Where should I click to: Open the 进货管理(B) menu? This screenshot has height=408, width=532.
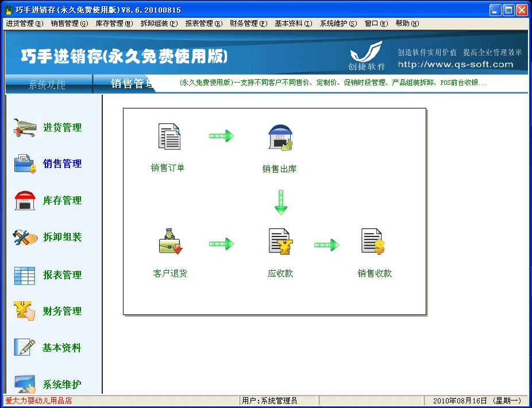tap(25, 24)
